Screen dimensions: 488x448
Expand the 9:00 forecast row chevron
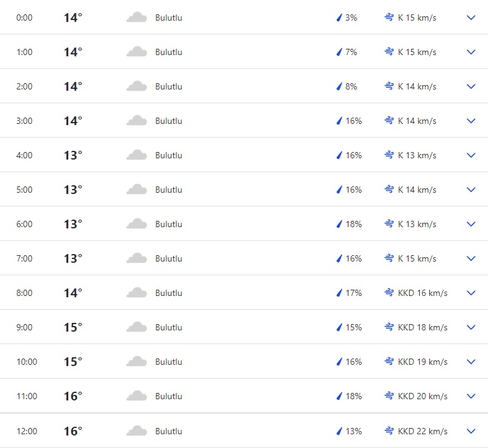tap(471, 327)
